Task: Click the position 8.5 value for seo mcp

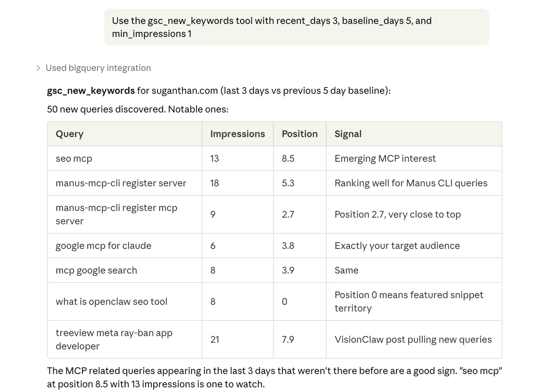Action: 288,159
